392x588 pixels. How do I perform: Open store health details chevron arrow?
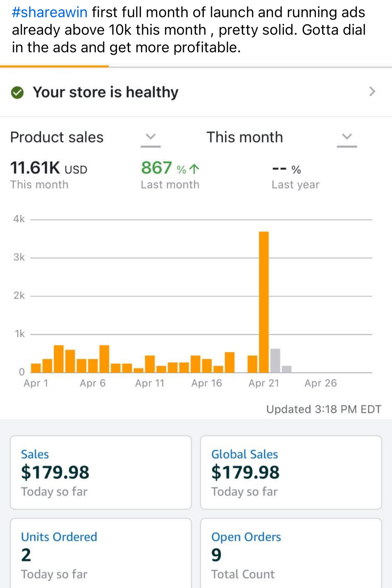click(372, 92)
